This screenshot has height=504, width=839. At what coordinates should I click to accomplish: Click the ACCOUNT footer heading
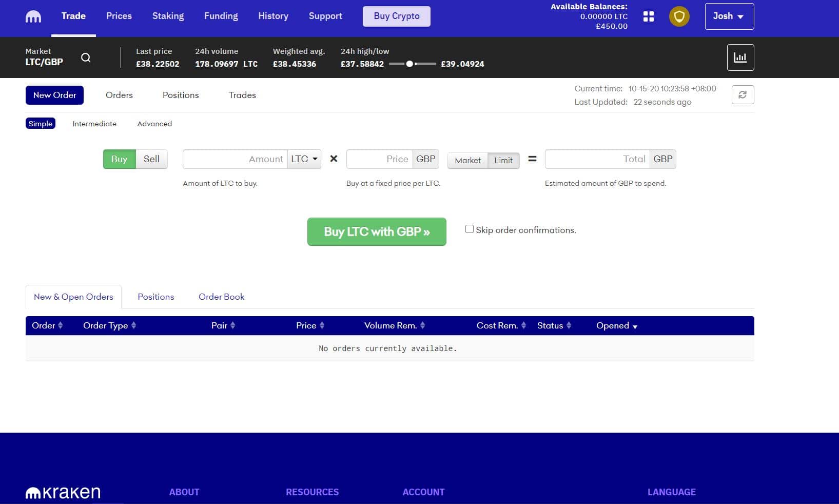pos(424,492)
